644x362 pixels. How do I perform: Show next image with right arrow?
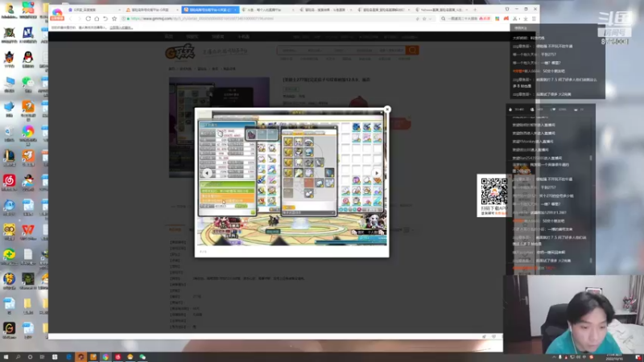376,173
